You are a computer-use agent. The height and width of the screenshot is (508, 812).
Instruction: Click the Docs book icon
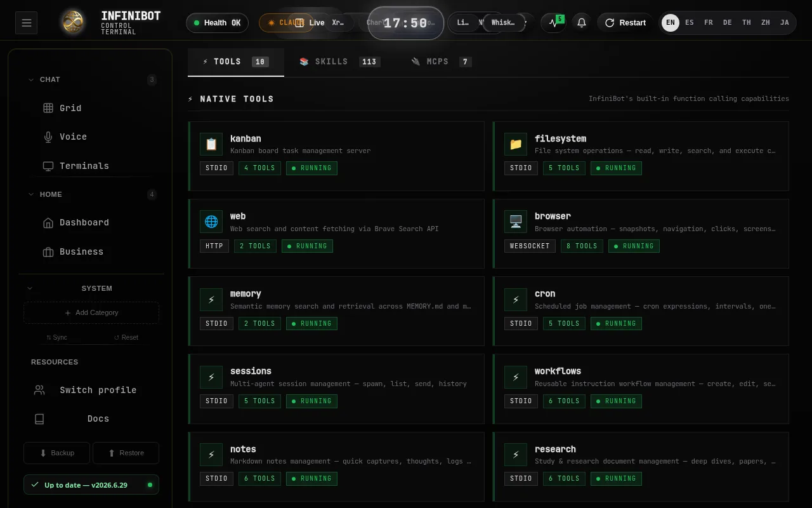click(x=39, y=419)
